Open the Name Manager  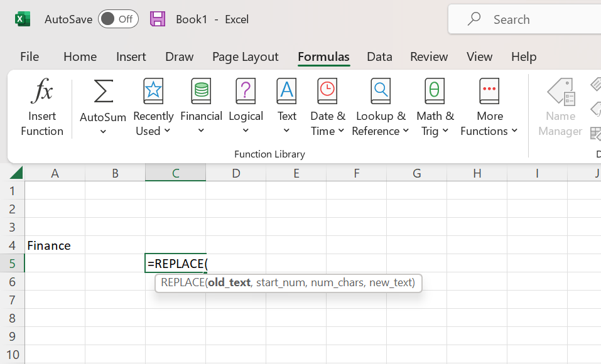(x=560, y=107)
